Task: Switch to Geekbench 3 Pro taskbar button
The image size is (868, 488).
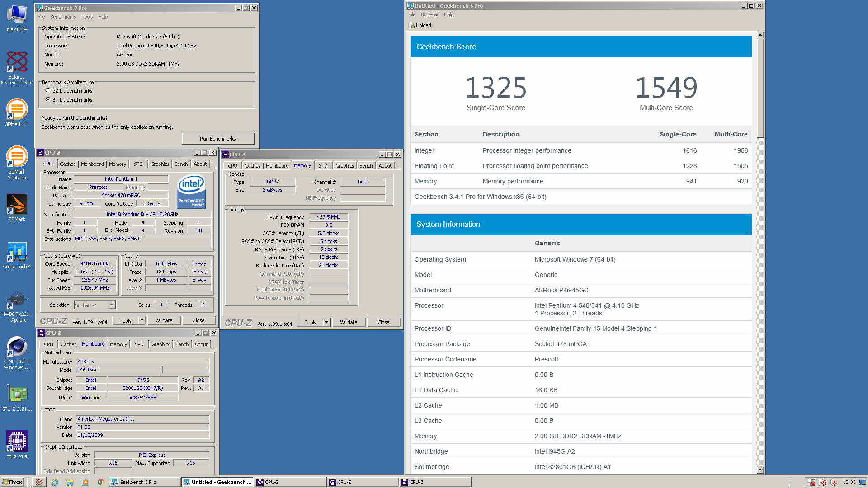Action: (145, 482)
